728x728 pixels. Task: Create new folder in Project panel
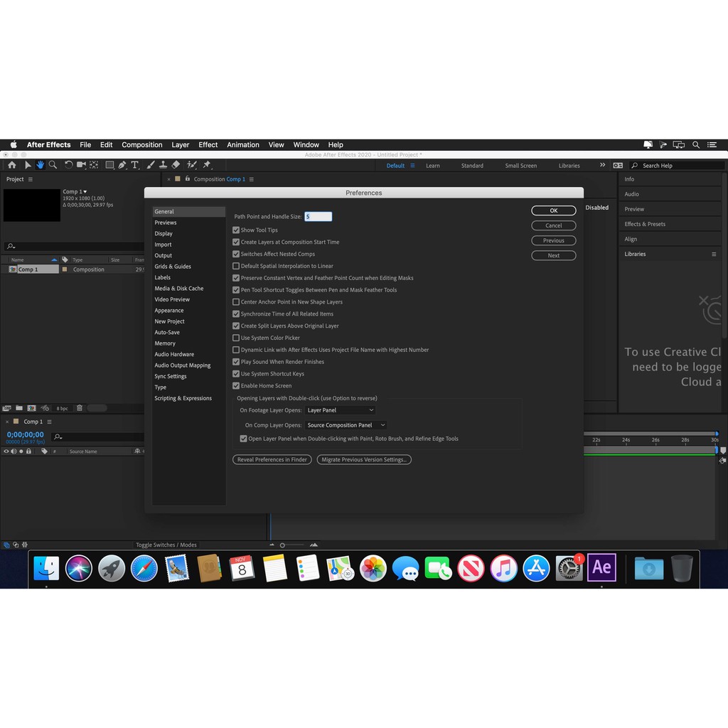[19, 408]
